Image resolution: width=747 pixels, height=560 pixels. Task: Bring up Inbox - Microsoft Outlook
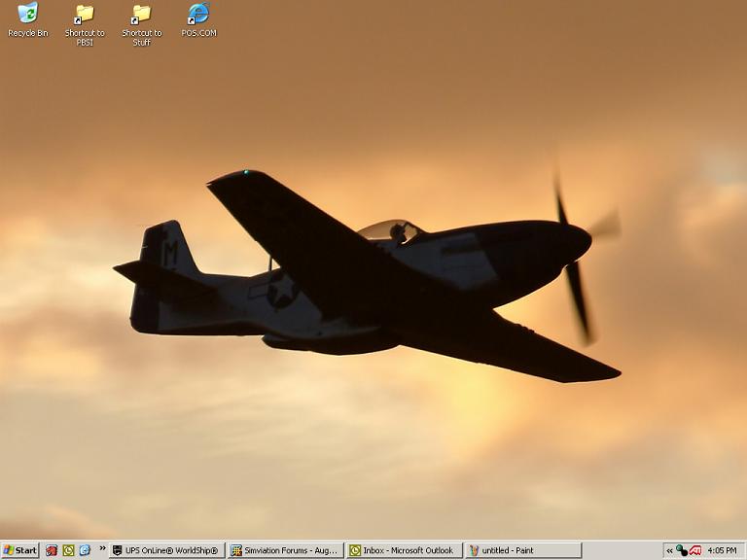[x=404, y=550]
